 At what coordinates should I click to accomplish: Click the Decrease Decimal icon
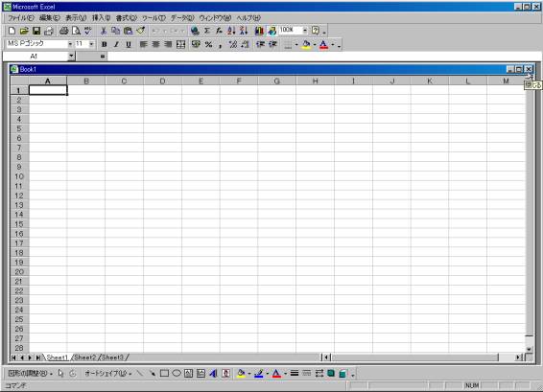point(246,44)
